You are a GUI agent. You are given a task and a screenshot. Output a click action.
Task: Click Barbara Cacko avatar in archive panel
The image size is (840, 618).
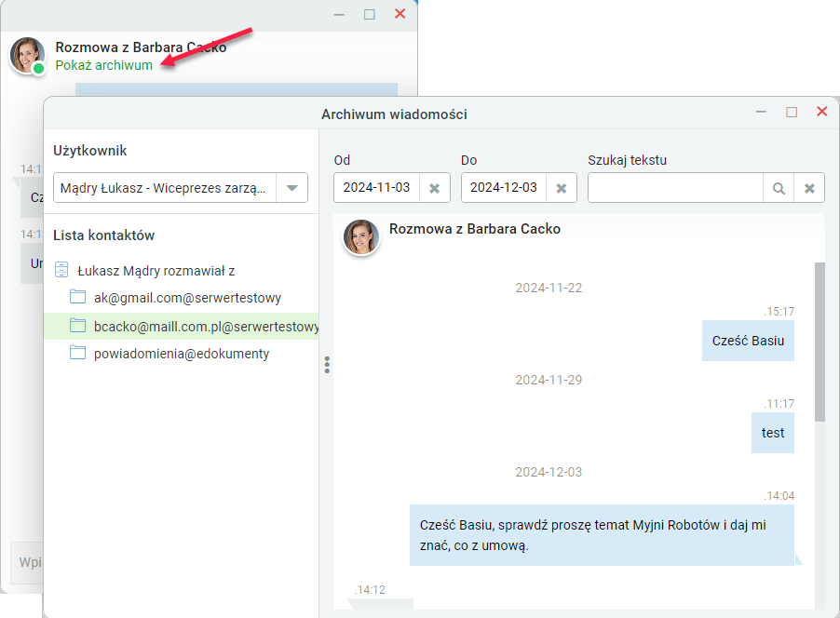pos(361,236)
